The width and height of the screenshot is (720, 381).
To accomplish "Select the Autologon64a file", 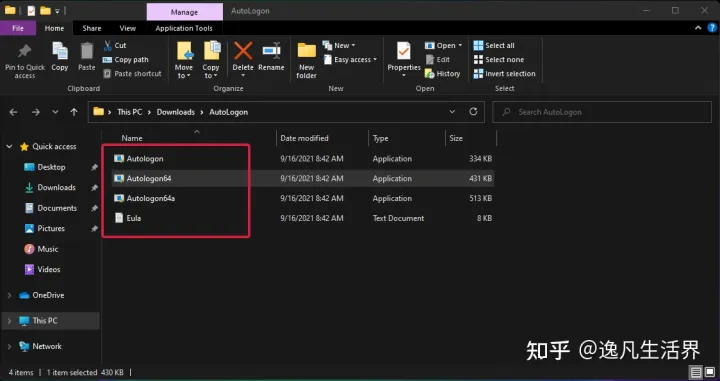I will coord(303,198).
